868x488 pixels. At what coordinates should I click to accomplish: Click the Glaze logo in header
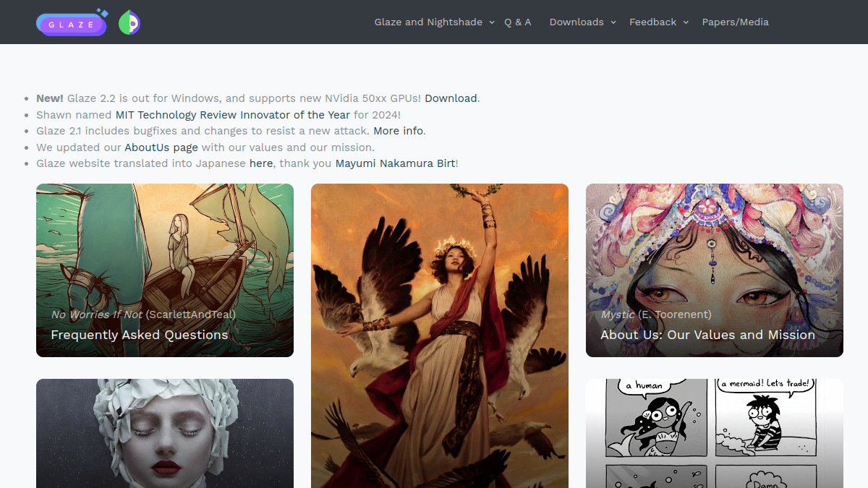[x=72, y=22]
